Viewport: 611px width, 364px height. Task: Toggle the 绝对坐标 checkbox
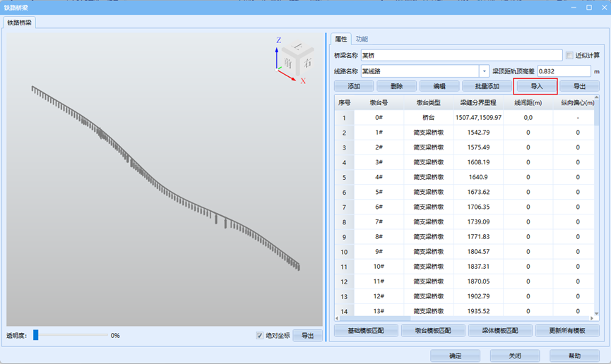(260, 336)
